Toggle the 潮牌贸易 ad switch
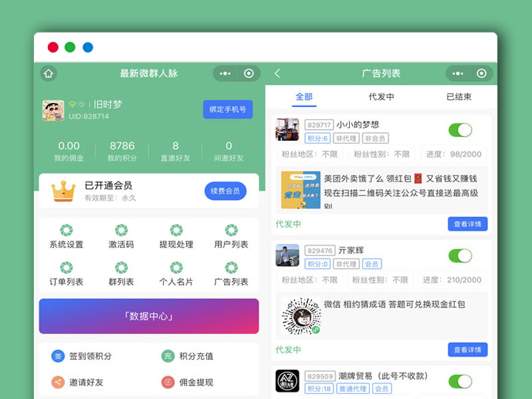The height and width of the screenshot is (399, 532). coord(460,381)
